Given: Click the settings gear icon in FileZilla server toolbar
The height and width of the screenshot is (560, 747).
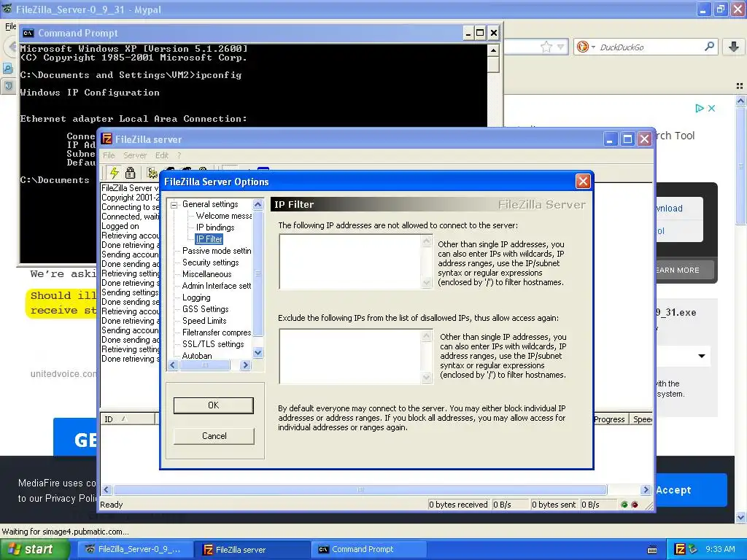Looking at the screenshot, I should pyautogui.click(x=152, y=172).
